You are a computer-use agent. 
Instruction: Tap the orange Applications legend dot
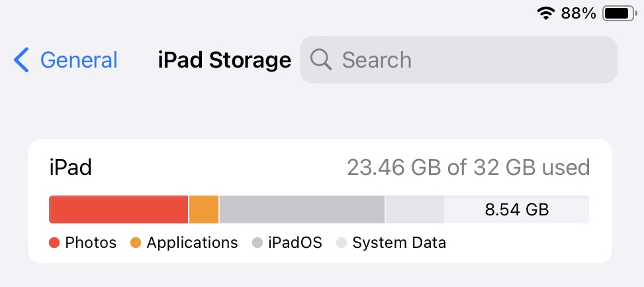pyautogui.click(x=136, y=243)
